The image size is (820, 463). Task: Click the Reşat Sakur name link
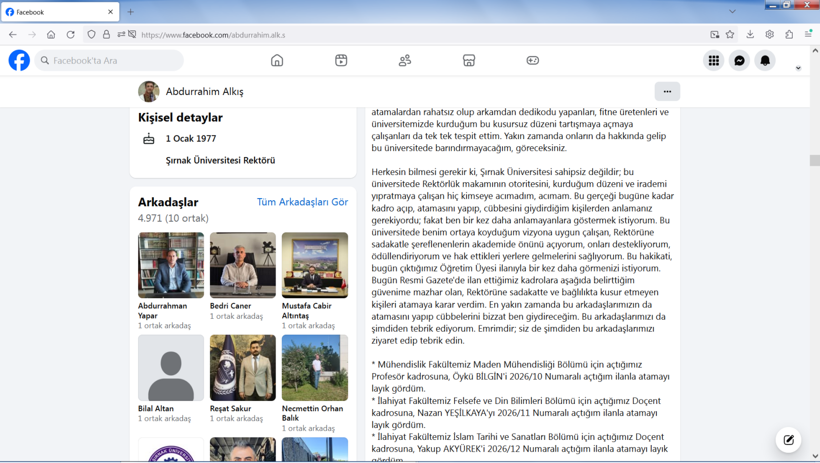pos(231,409)
